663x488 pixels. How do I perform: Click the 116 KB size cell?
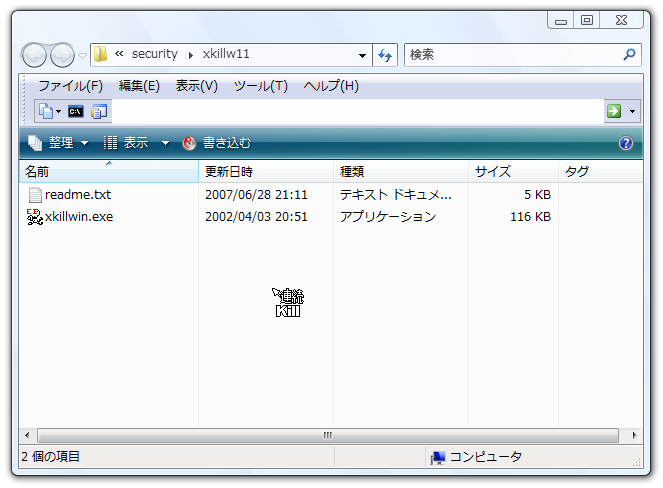click(x=531, y=217)
